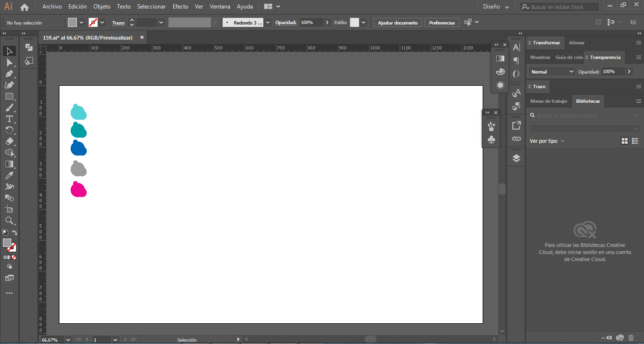Open Trazo weight dropdown
644x344 pixels.
[x=161, y=23]
